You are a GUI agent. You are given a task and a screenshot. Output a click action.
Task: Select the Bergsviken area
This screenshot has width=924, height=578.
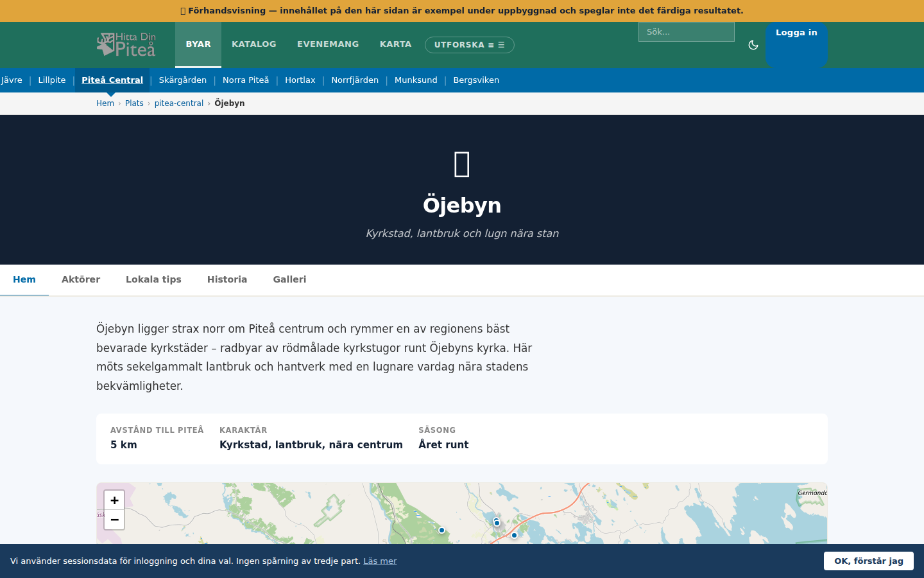pyautogui.click(x=476, y=80)
